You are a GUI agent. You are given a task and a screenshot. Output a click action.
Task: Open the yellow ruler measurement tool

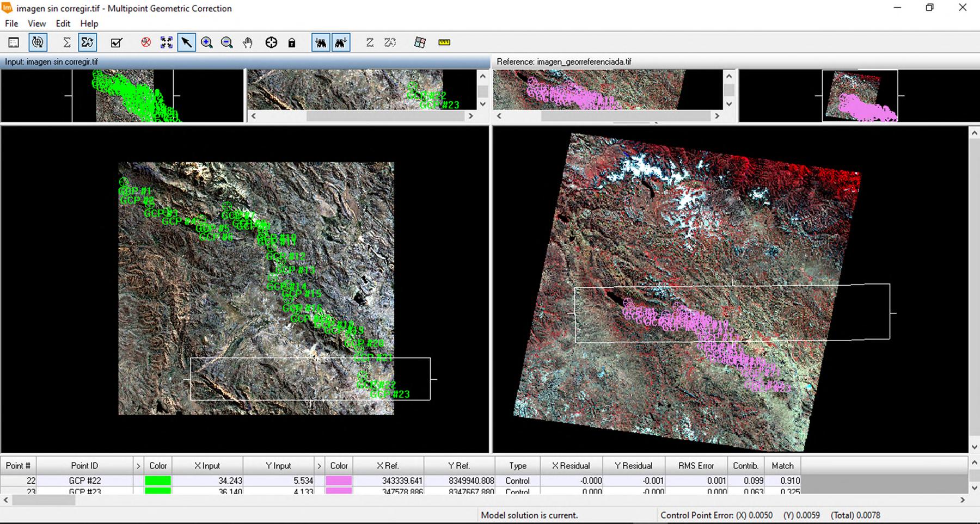[444, 42]
